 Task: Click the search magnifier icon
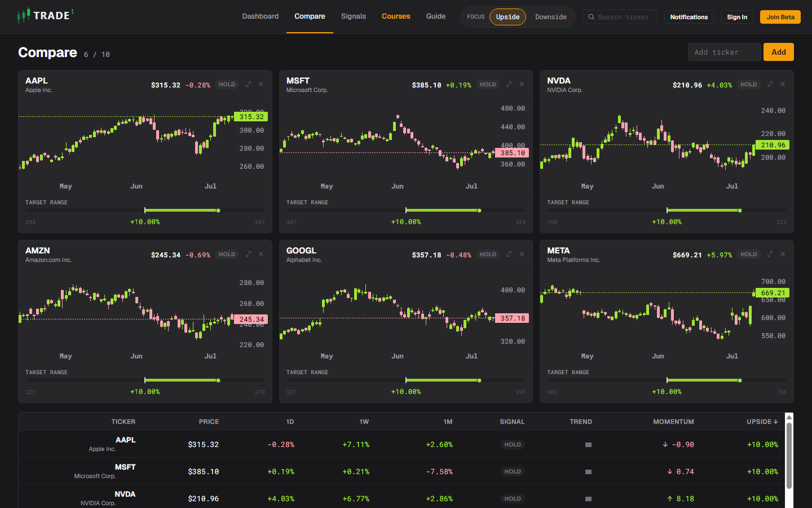coord(591,17)
